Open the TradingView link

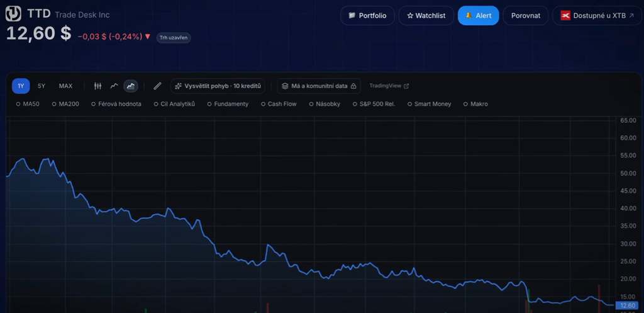(389, 86)
